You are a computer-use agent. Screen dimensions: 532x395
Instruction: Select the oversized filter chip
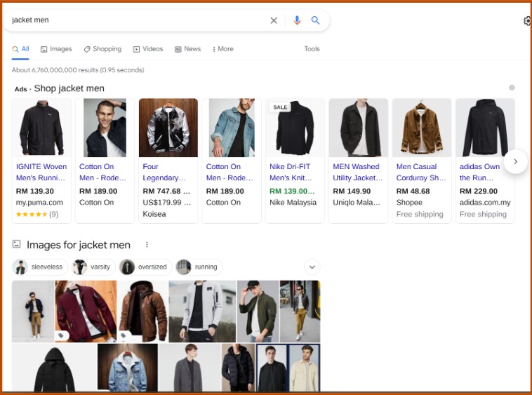(x=145, y=267)
